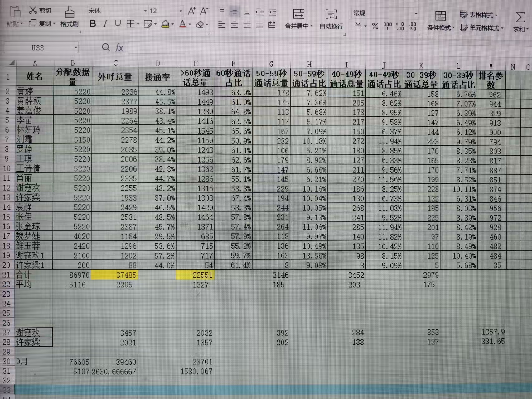Open the font name dropdown showing 宋体

[x=145, y=11]
